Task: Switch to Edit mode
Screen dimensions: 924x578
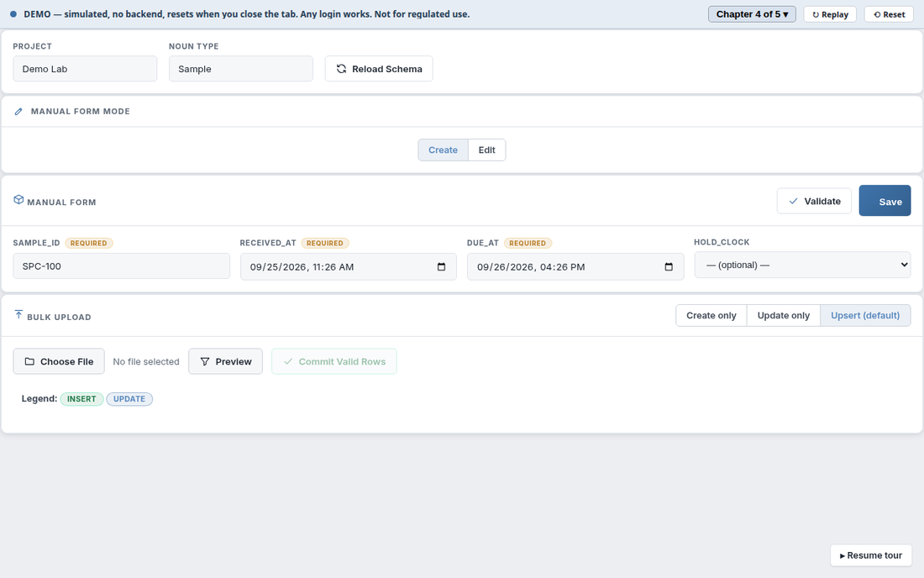Action: tap(486, 150)
